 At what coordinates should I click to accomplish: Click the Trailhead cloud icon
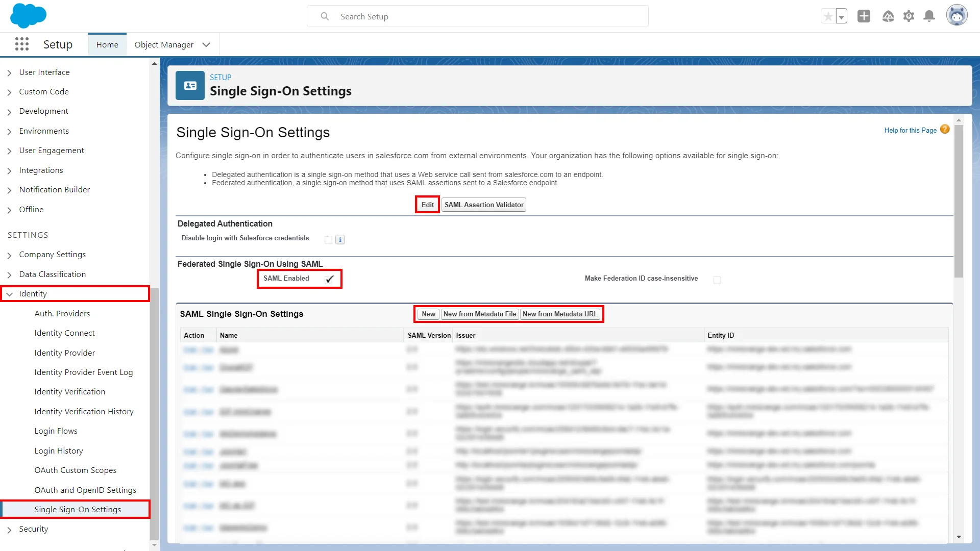tap(888, 16)
